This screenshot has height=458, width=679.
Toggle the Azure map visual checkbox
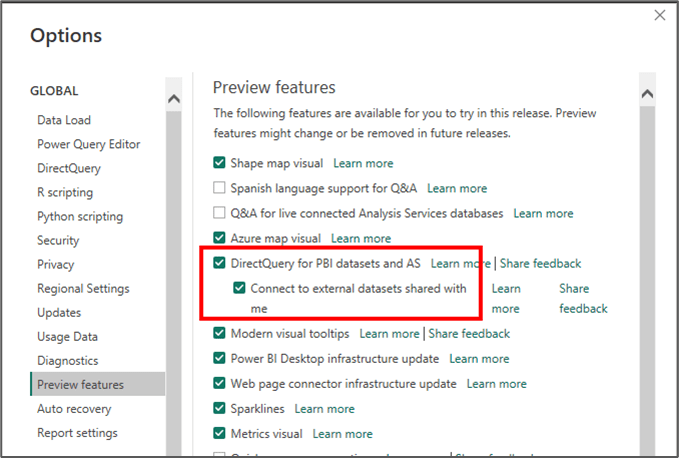[x=220, y=238]
